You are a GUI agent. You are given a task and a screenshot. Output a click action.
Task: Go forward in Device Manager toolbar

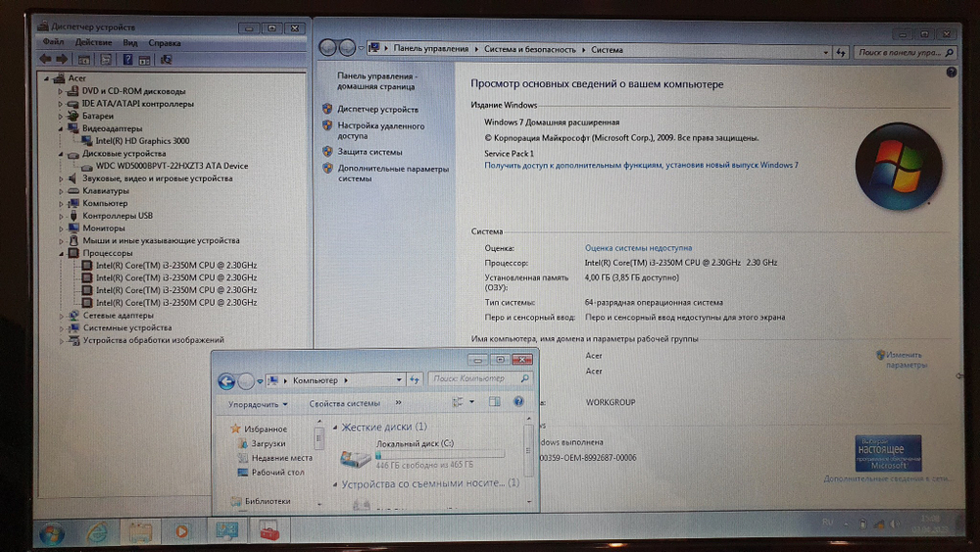tap(62, 60)
